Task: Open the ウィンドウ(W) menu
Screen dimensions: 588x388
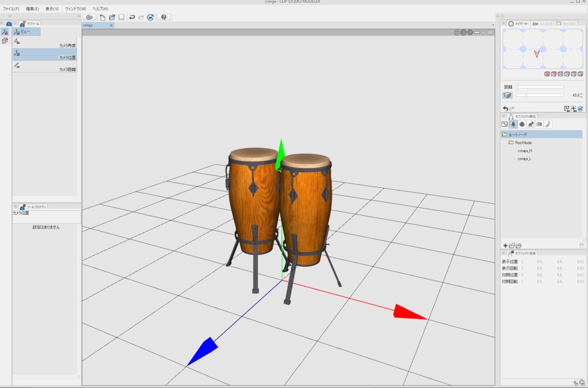Action: point(75,9)
